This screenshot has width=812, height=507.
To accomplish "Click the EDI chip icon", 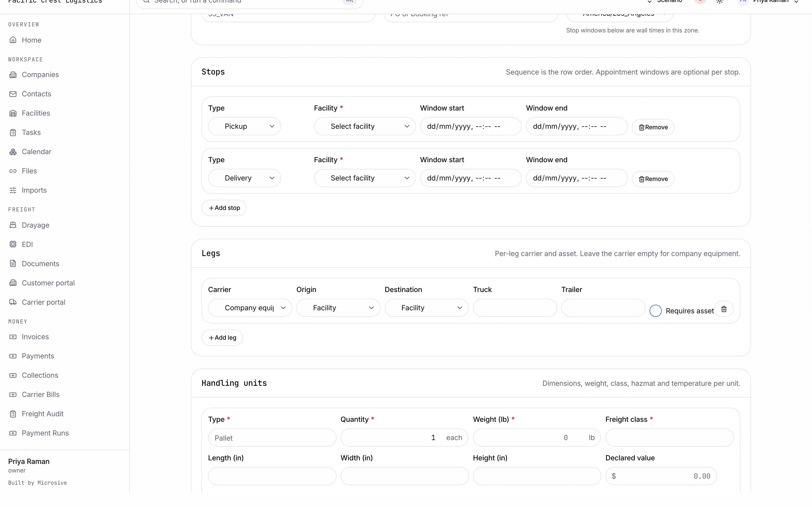I will (13, 244).
